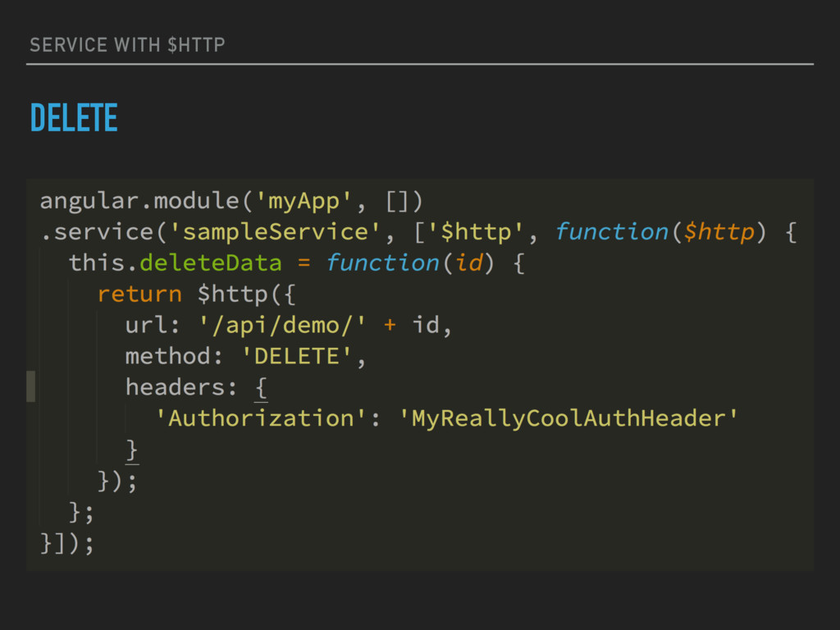
Task: Click the '$http({' call text
Action: click(246, 294)
